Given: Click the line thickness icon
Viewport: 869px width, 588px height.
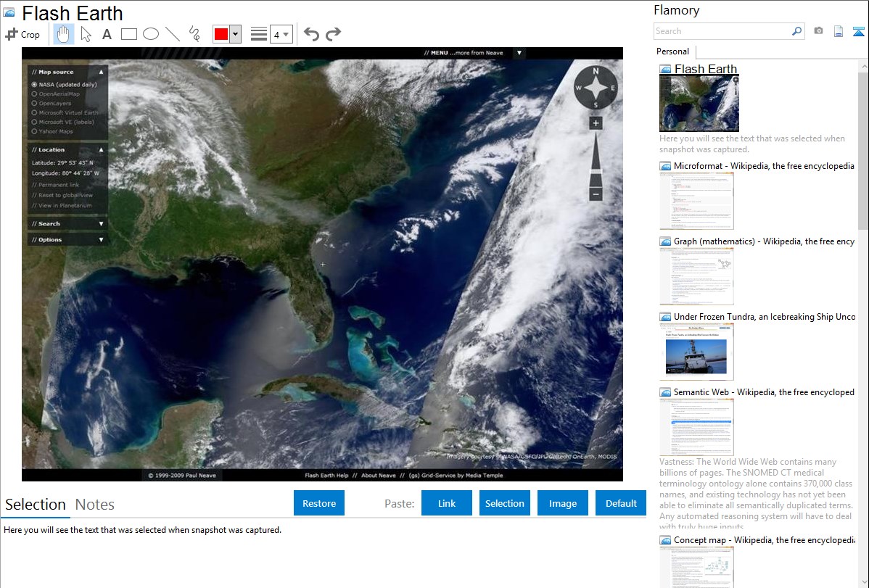Looking at the screenshot, I should tap(259, 34).
